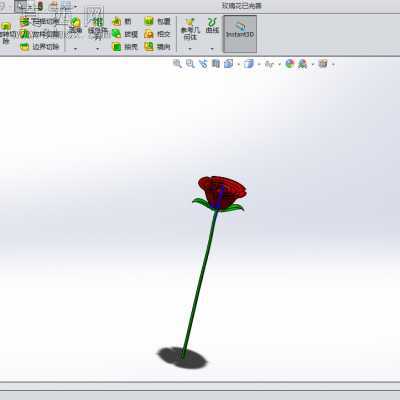
Task: Toggle the Section View icon
Action: coord(216,63)
